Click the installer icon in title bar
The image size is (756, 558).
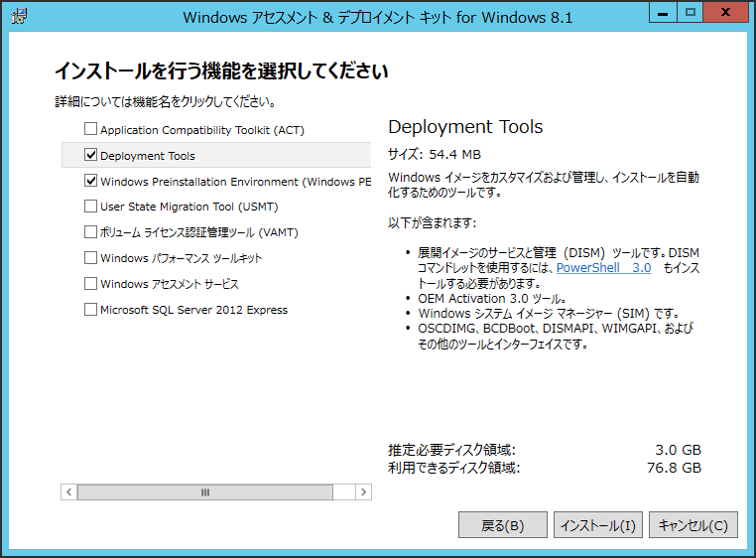pyautogui.click(x=19, y=16)
